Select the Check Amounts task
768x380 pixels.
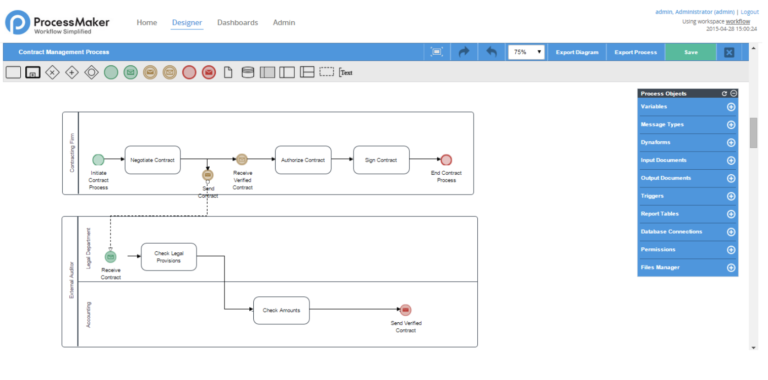click(281, 310)
